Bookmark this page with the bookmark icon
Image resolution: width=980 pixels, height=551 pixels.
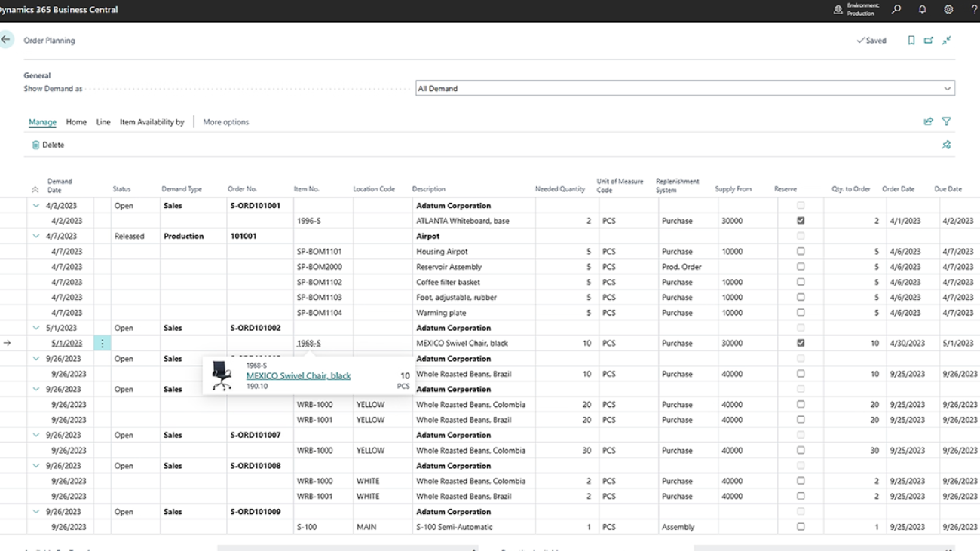[x=911, y=41]
